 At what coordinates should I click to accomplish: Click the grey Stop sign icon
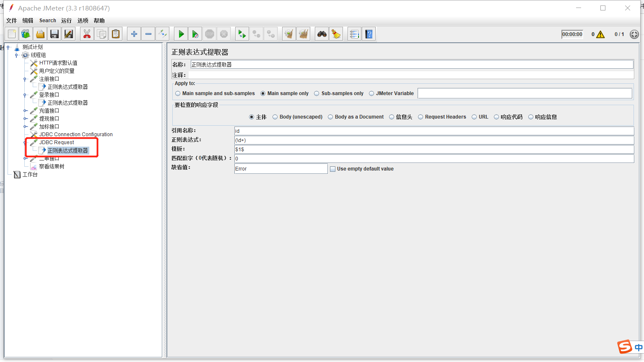[x=210, y=34]
